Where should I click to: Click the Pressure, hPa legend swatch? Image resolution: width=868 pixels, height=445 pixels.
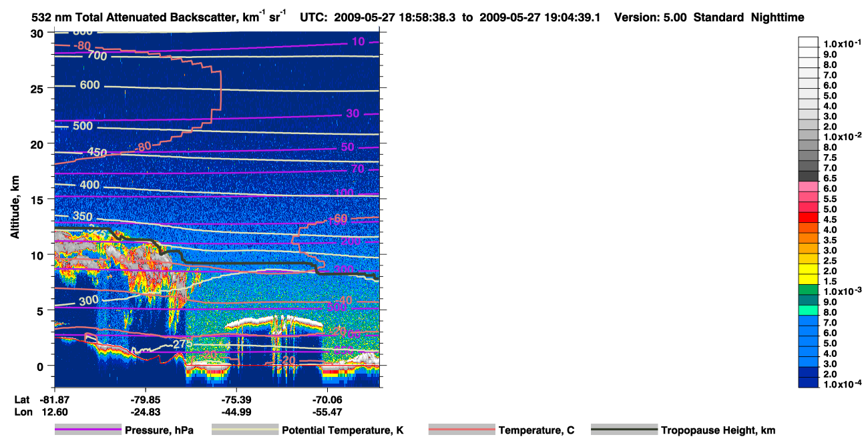click(x=88, y=430)
